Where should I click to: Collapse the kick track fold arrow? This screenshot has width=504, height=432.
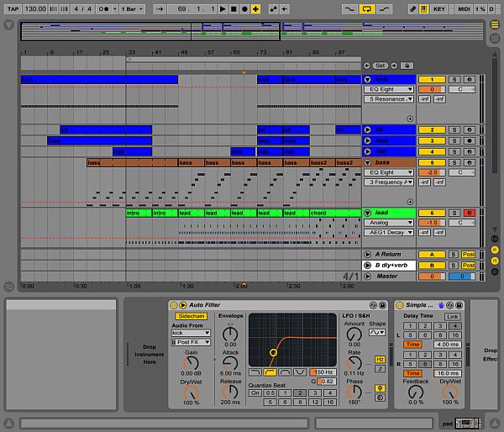pos(367,80)
